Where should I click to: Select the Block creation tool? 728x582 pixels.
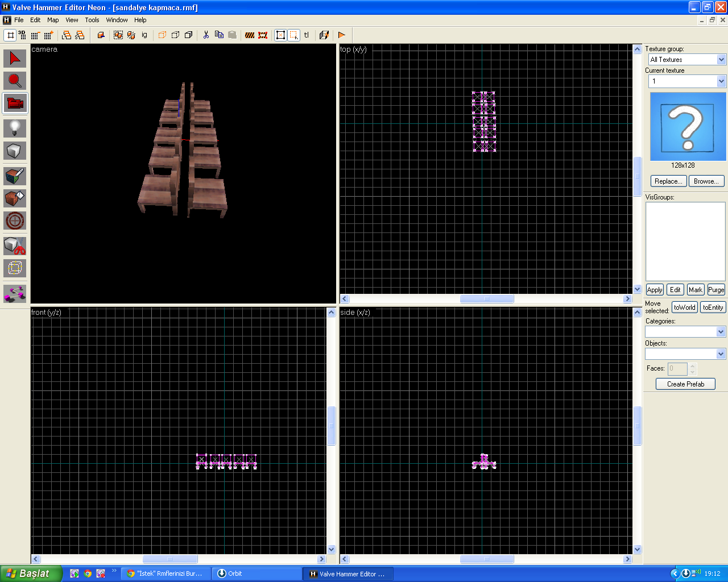tap(15, 151)
